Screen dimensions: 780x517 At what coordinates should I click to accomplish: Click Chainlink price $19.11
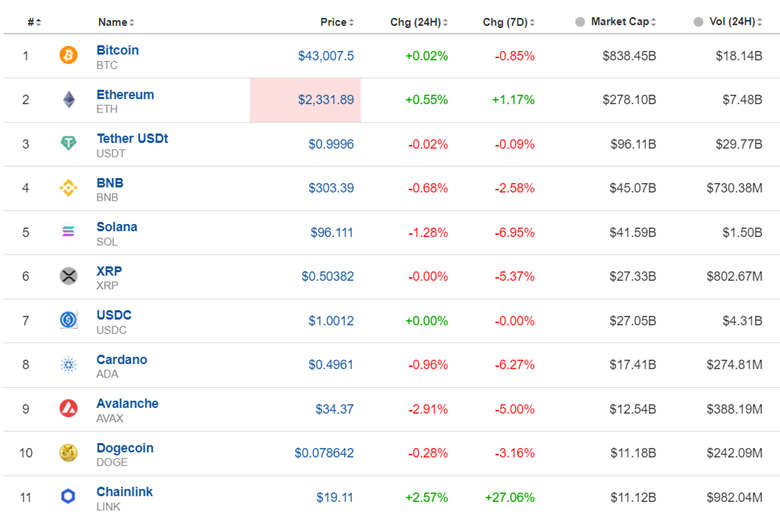pos(334,497)
